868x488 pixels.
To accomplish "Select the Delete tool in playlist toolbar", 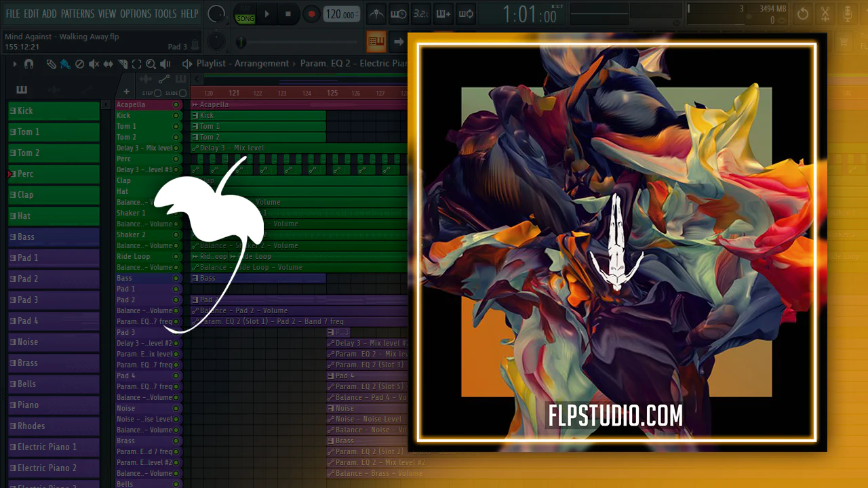I will coord(79,64).
